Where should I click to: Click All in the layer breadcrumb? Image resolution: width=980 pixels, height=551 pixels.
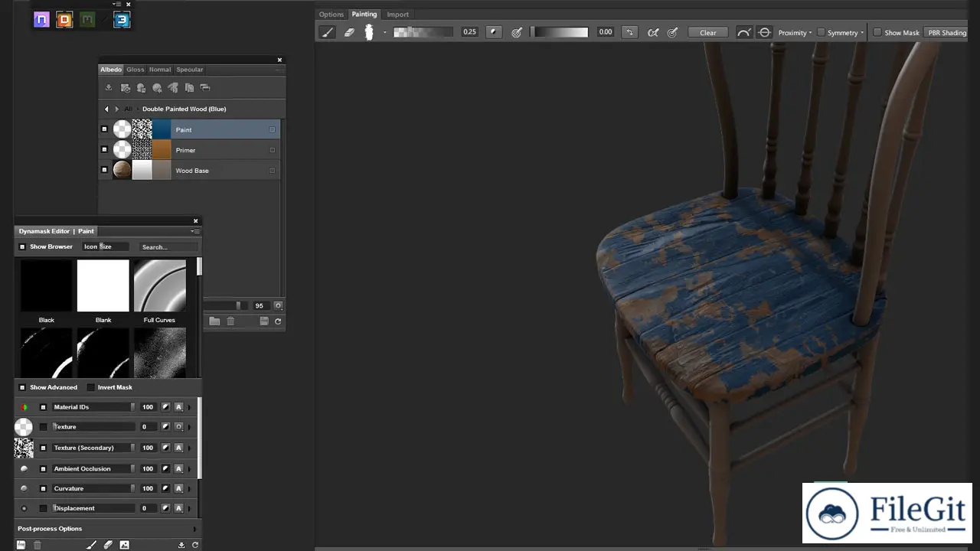[128, 109]
